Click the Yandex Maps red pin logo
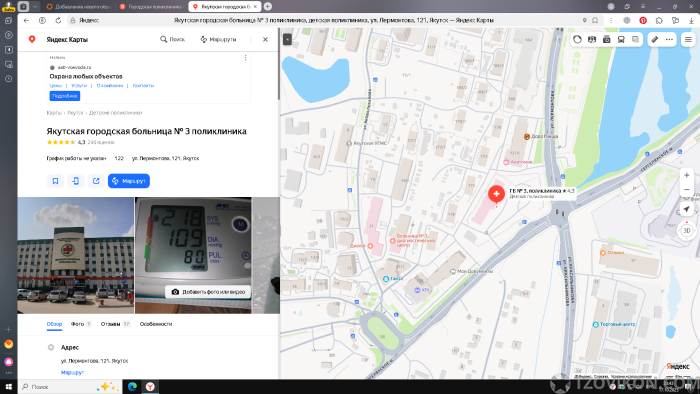 [32, 39]
